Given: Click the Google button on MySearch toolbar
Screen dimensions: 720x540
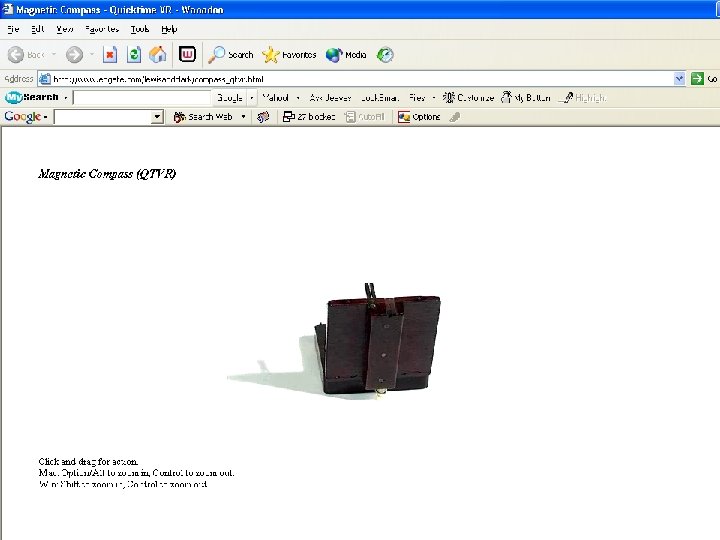Looking at the screenshot, I should (x=230, y=97).
